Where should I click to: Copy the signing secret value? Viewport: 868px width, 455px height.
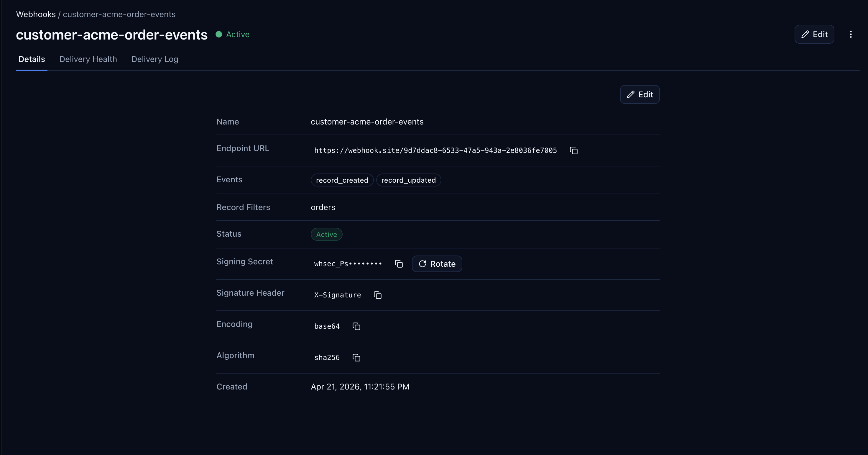pos(399,264)
